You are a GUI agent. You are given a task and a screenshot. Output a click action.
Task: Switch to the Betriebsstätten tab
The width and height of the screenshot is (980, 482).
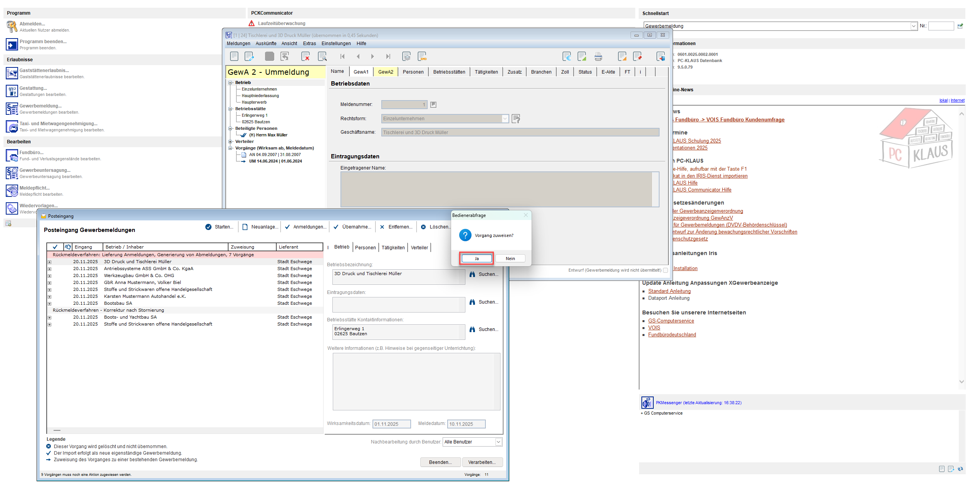[449, 72]
